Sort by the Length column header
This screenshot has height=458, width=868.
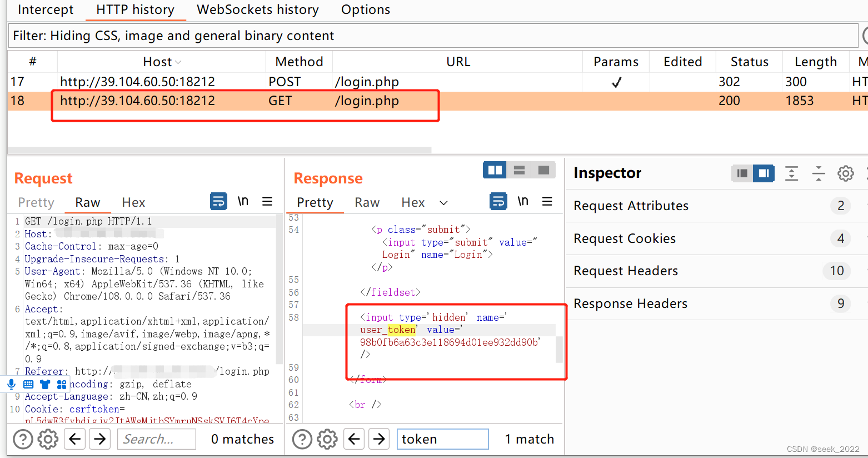coord(816,62)
